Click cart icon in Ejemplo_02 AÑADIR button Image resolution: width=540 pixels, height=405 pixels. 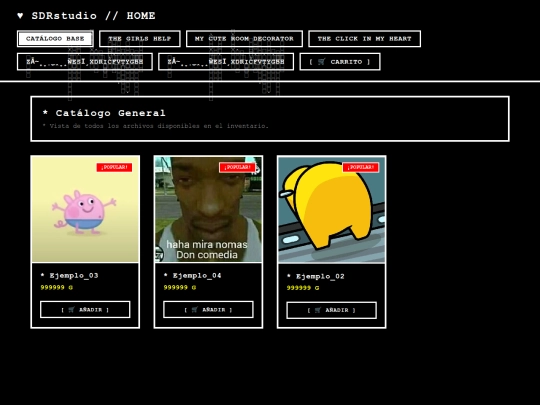tap(318, 310)
